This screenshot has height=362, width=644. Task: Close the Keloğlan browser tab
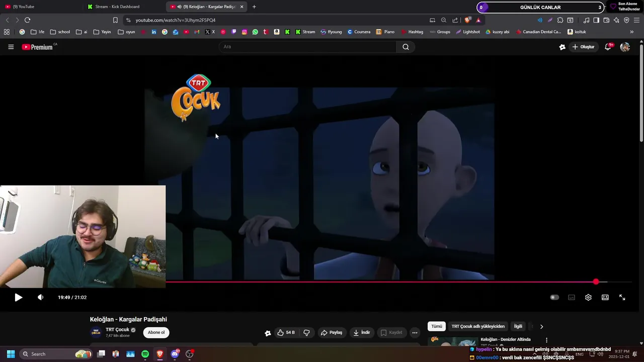(242, 7)
